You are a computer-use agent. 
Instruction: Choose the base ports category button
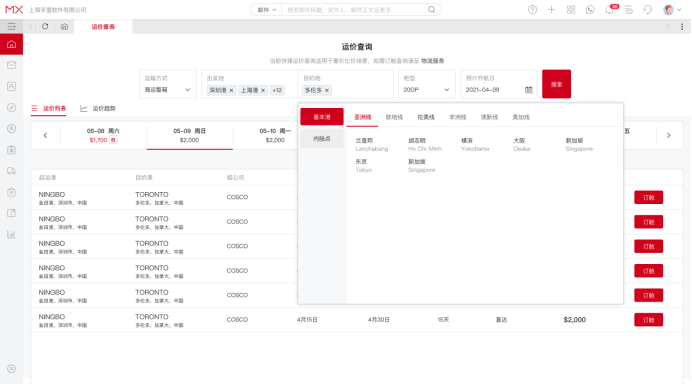(322, 117)
